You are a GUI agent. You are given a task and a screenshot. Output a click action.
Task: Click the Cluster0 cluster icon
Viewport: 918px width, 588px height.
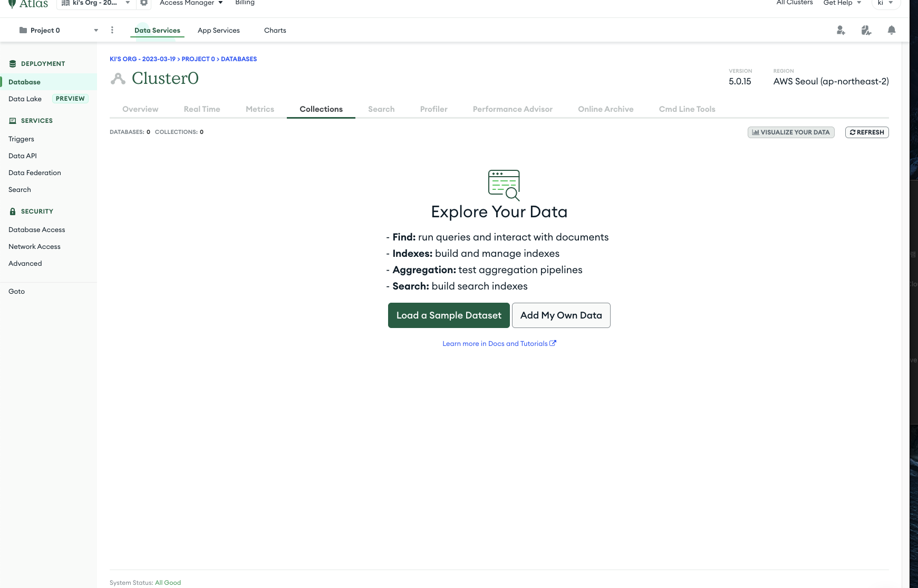[118, 79]
